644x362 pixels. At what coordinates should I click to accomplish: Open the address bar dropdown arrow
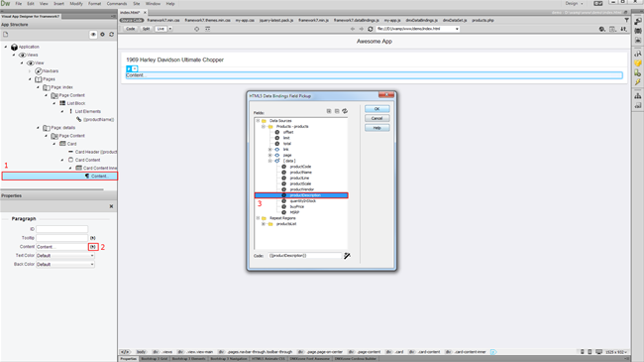[457, 29]
